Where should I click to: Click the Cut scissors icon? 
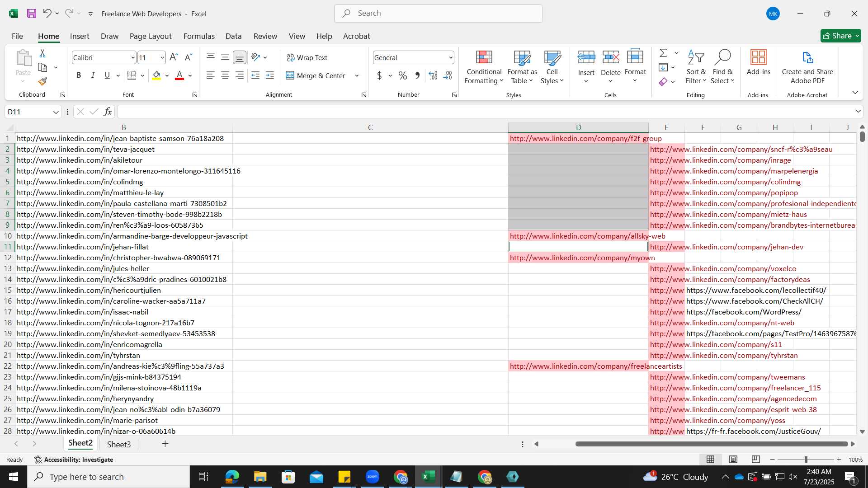point(42,53)
